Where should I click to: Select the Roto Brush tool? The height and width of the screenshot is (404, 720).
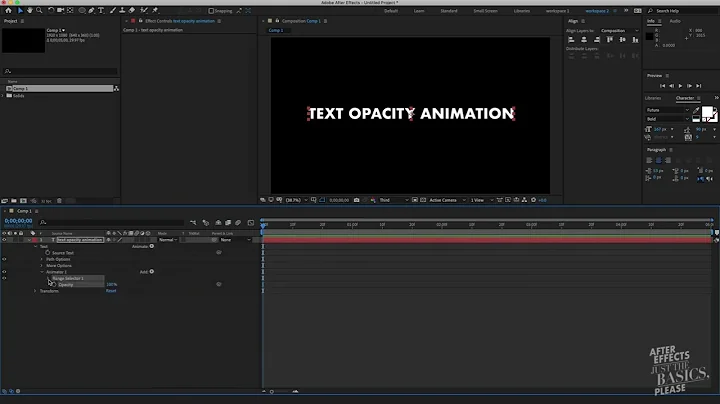tap(144, 10)
